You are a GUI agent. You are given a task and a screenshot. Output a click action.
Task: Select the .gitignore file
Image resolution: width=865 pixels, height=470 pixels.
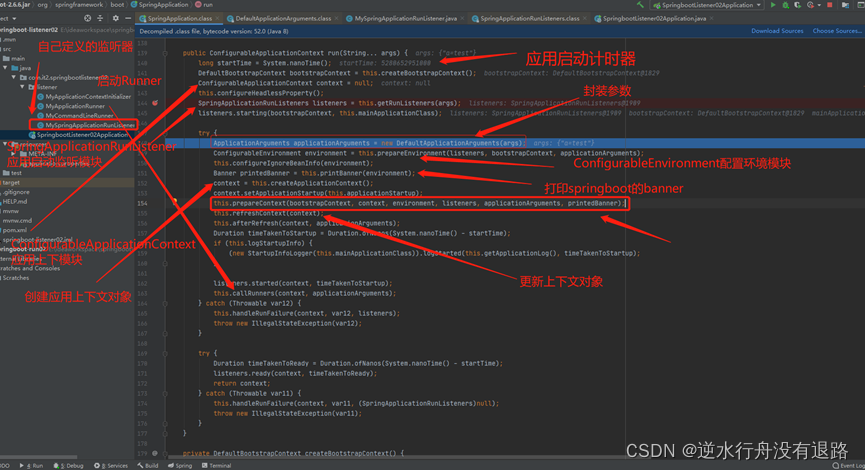pyautogui.click(x=17, y=192)
